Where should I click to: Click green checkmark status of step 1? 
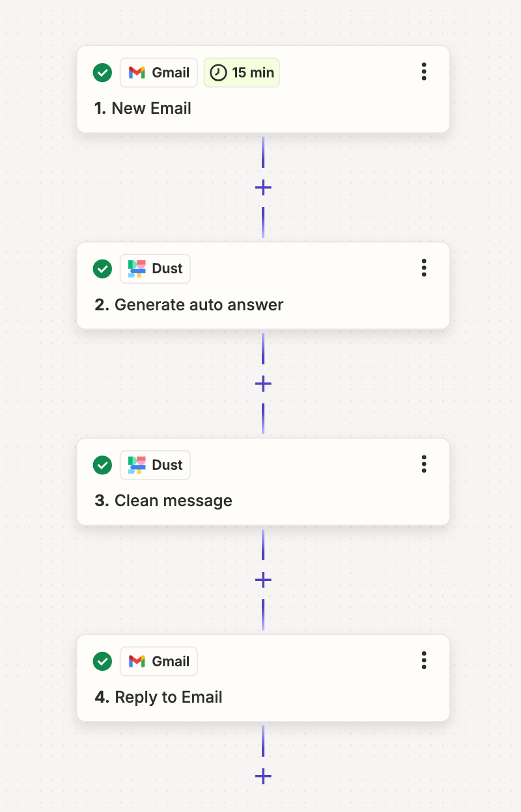(102, 73)
